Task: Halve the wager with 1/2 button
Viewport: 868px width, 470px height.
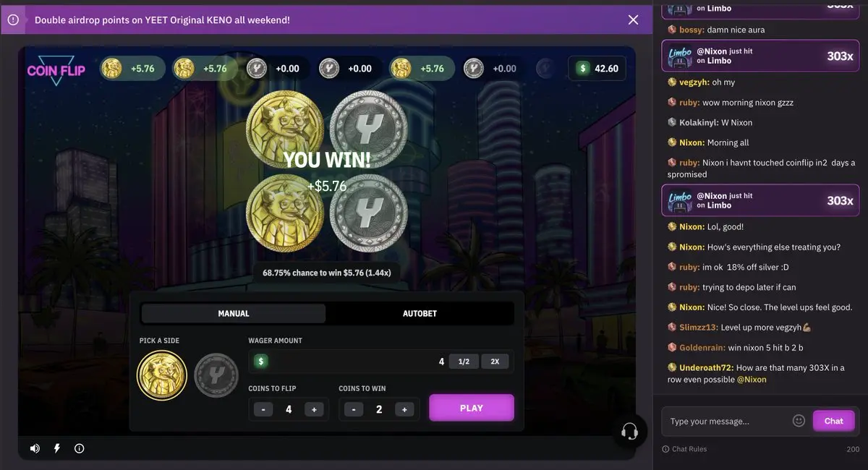Action: pyautogui.click(x=464, y=362)
